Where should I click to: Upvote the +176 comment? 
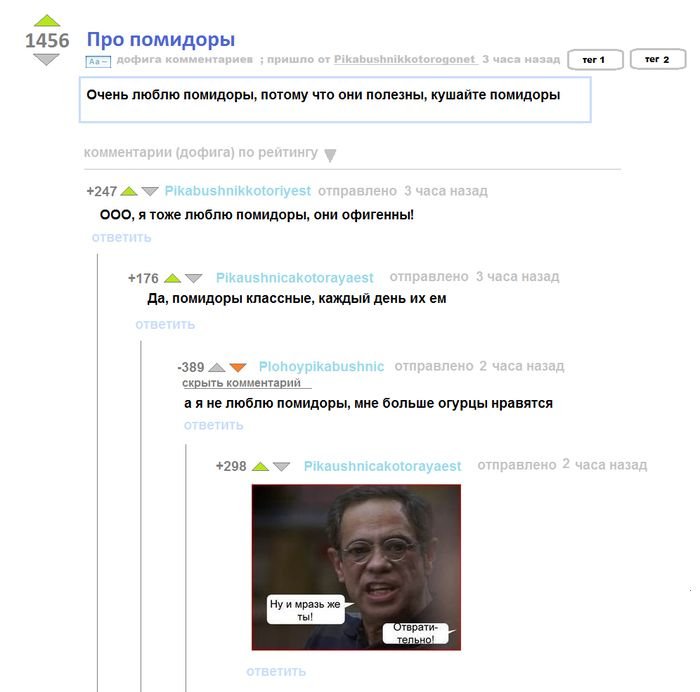(x=172, y=278)
